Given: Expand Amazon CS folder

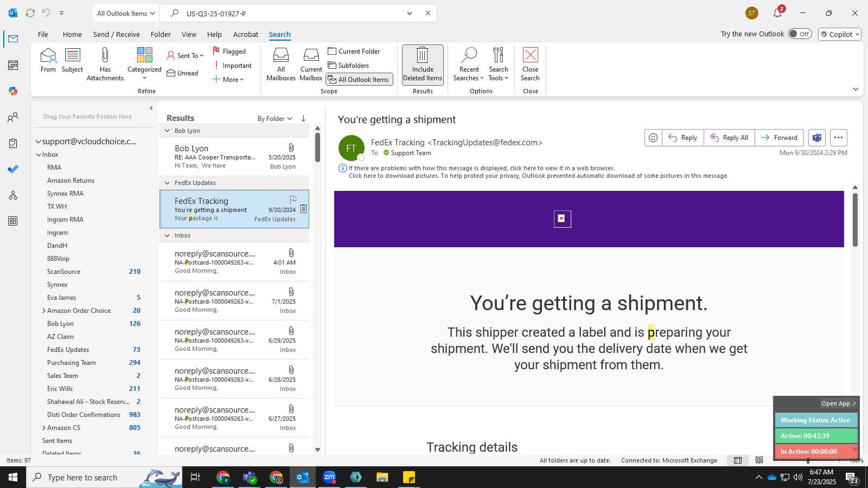Looking at the screenshot, I should point(44,428).
